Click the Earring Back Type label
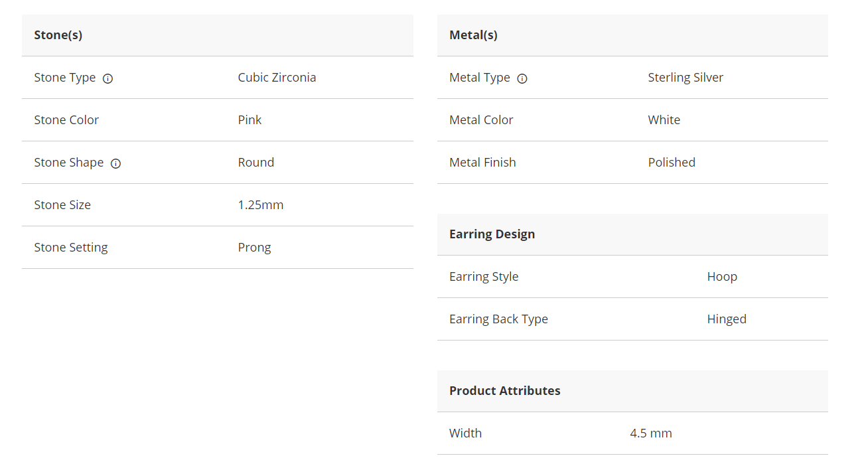The image size is (868, 462). pos(498,319)
